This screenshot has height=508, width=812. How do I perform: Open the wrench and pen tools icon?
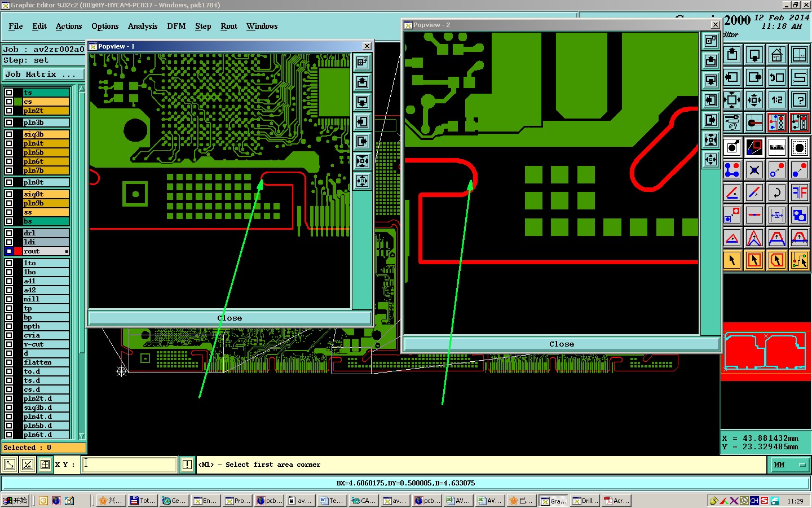coord(732,122)
